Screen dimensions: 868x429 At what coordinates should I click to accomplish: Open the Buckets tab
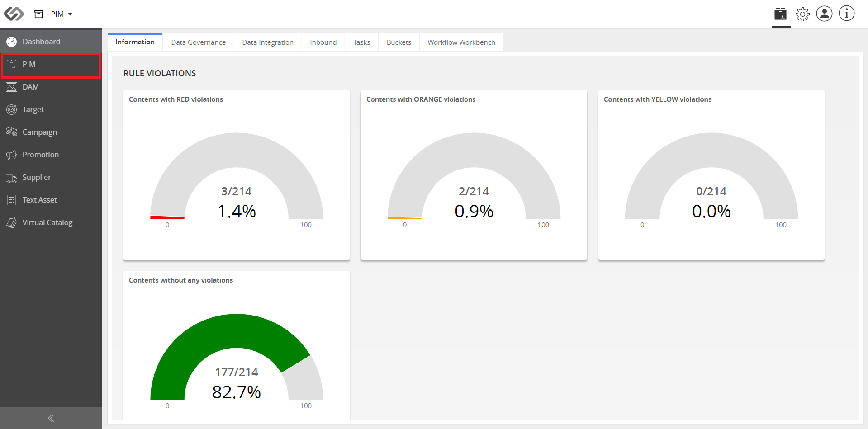398,42
